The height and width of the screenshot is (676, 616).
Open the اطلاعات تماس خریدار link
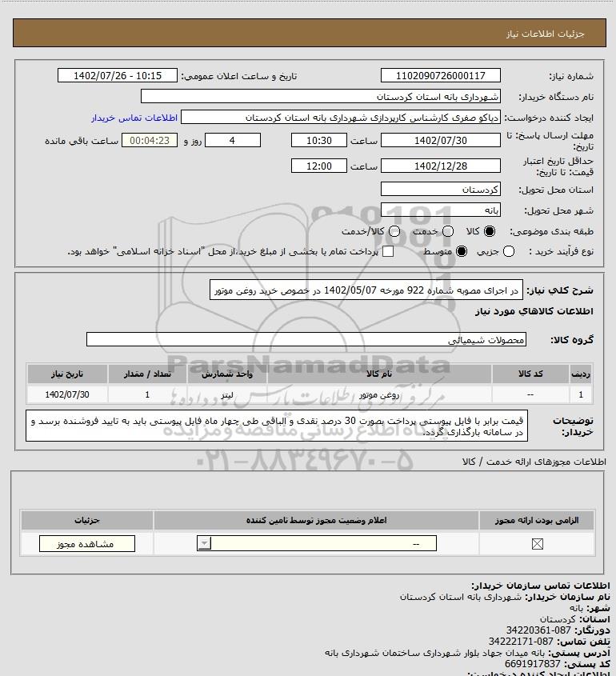click(134, 118)
